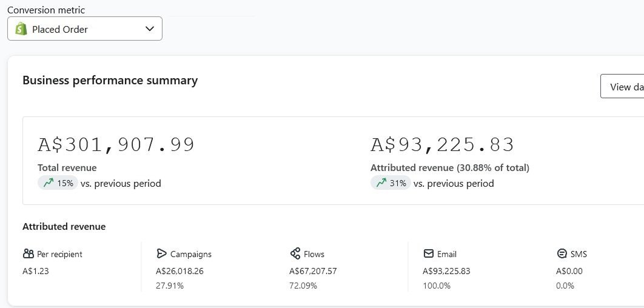Click the Shopify bag icon in the dropdown
This screenshot has width=644, height=308.
point(21,29)
